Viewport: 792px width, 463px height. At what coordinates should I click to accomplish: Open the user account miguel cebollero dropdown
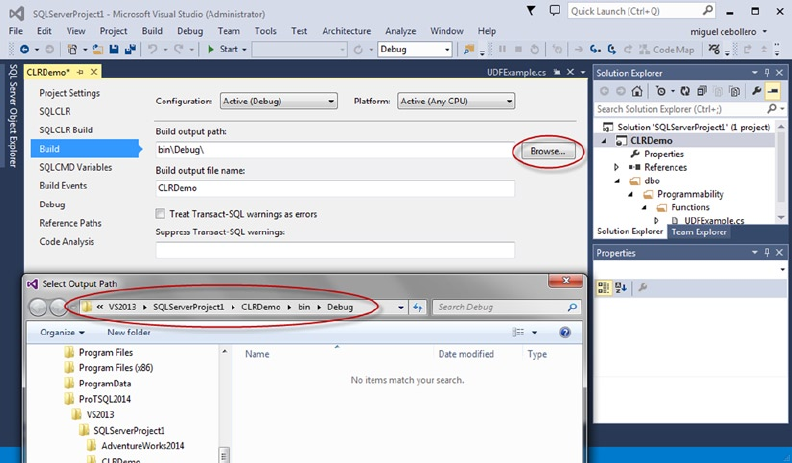tap(728, 31)
